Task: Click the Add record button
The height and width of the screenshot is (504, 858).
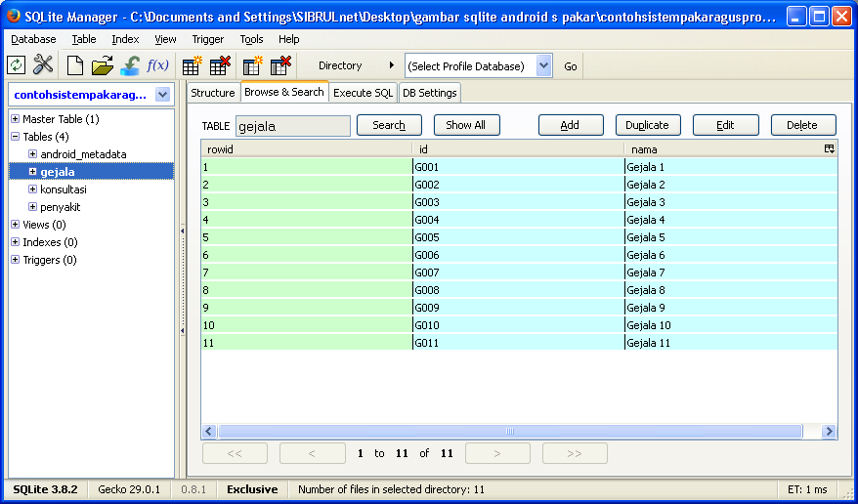Action: (x=571, y=125)
